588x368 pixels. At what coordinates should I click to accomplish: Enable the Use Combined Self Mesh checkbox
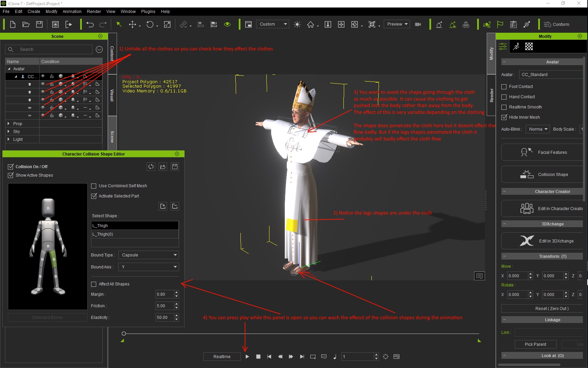pos(94,186)
